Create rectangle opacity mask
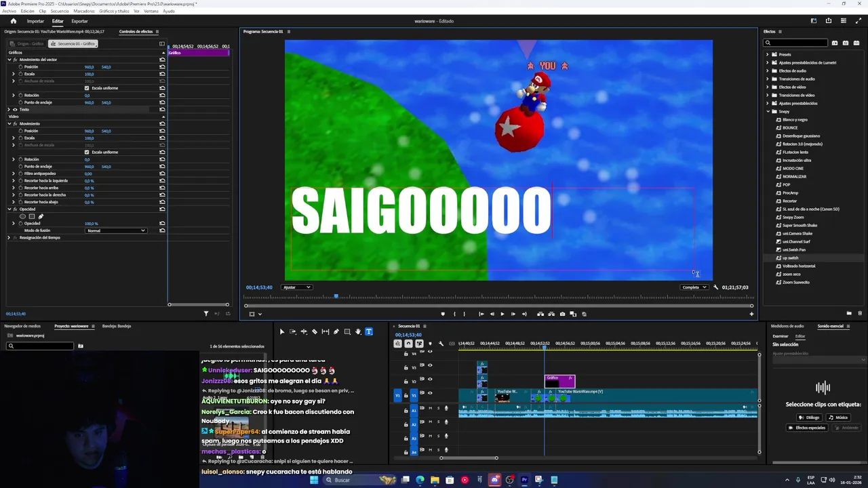The image size is (868, 488). point(31,216)
